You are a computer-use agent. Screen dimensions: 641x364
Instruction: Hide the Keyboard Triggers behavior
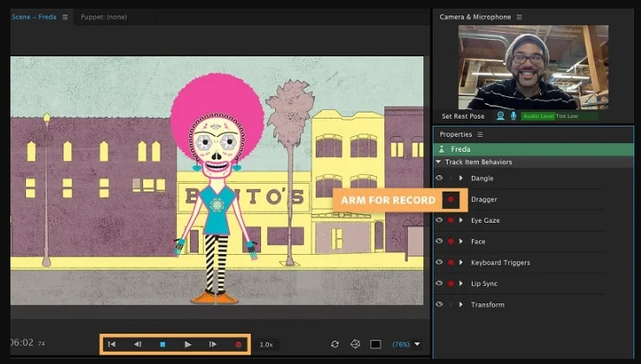tap(439, 262)
